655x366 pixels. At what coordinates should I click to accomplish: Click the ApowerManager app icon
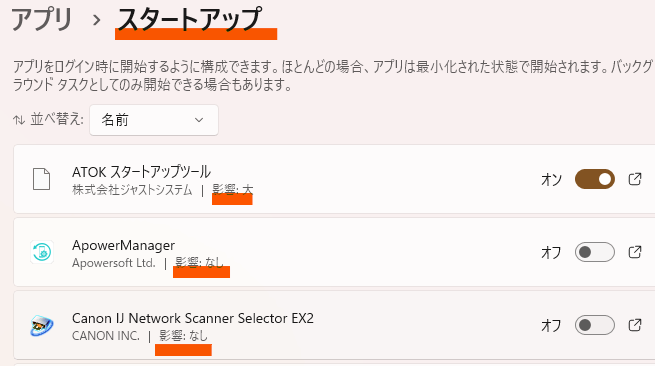(x=42, y=252)
